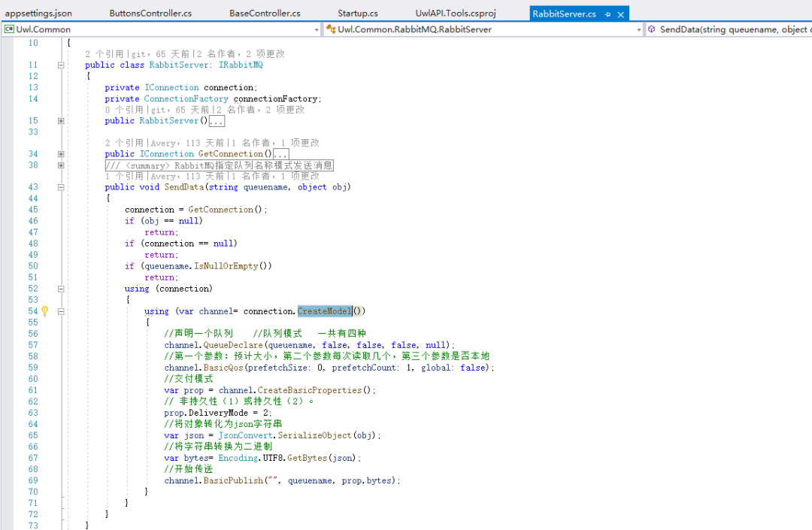Screen dimensions: 812x530
Task: Click the class icon beside Uwl.Common.RabbitMQ.RabbitServer
Action: 330,29
